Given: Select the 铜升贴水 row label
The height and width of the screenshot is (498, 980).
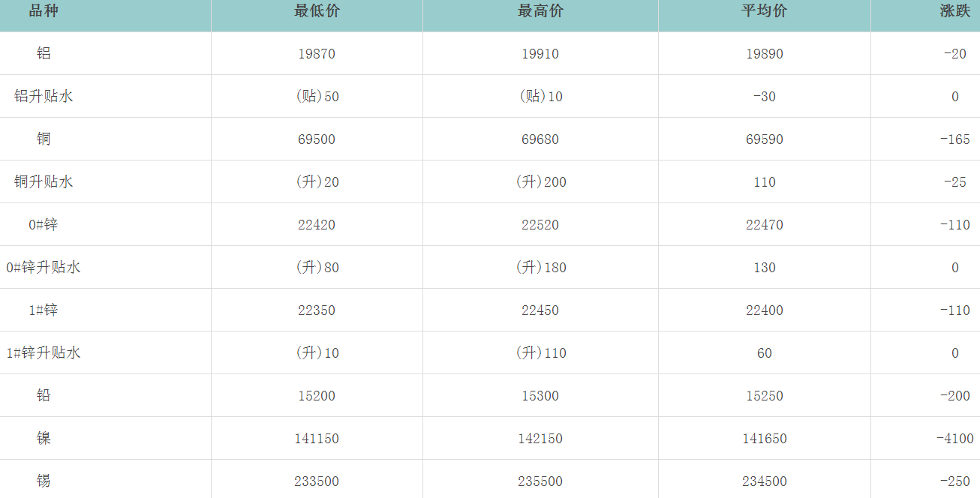Looking at the screenshot, I should pos(44,182).
